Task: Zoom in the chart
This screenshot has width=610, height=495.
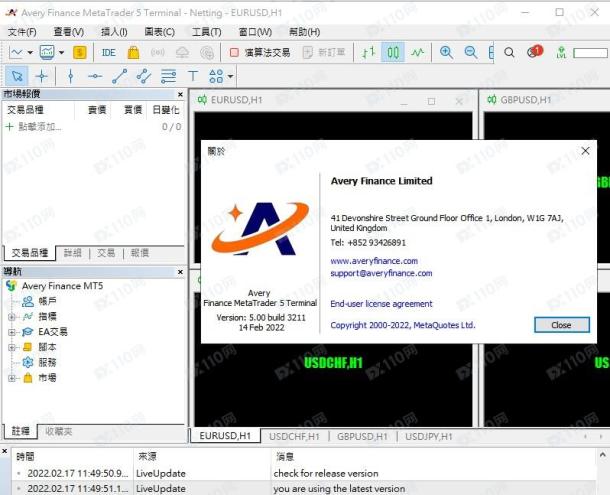Action: [446, 52]
